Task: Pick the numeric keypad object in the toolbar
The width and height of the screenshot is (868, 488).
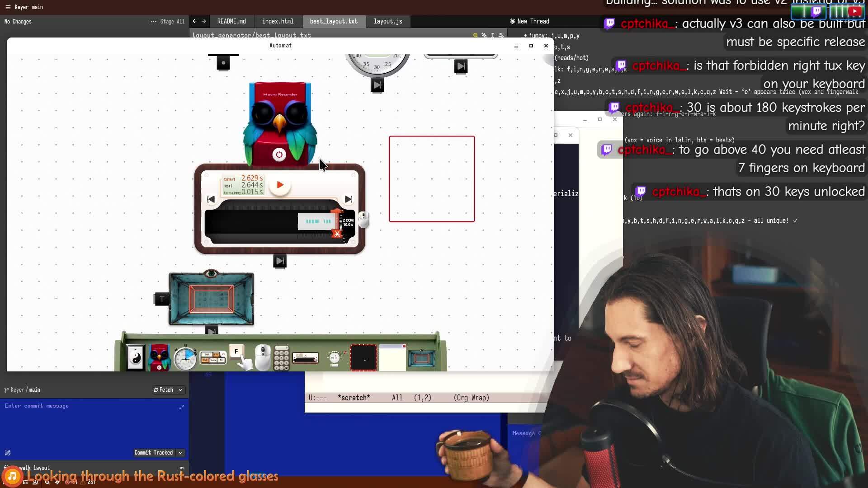Action: 281,358
